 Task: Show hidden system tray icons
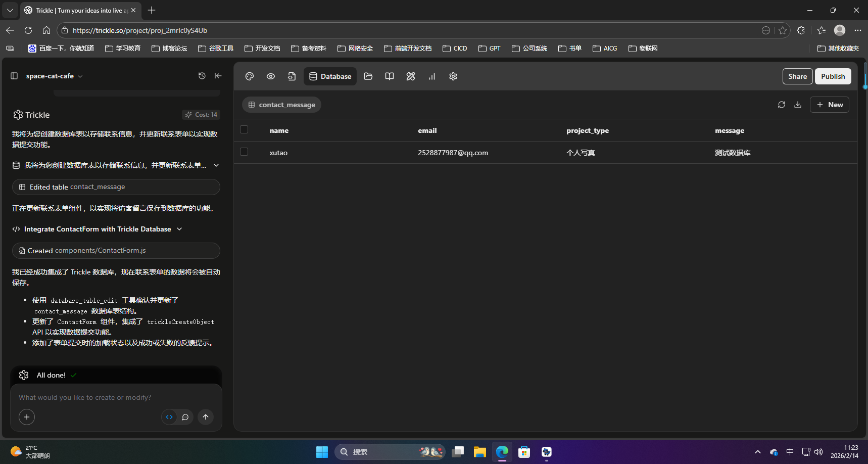(758, 452)
